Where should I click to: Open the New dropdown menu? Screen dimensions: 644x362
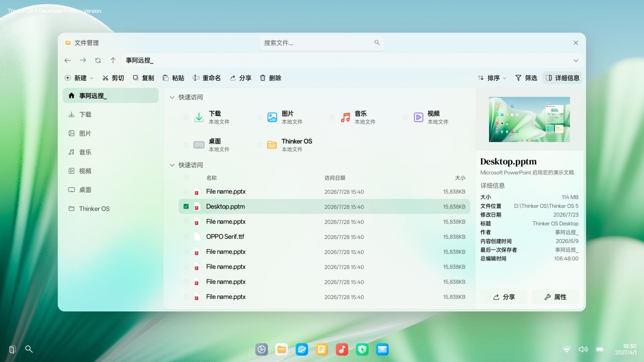79,78
